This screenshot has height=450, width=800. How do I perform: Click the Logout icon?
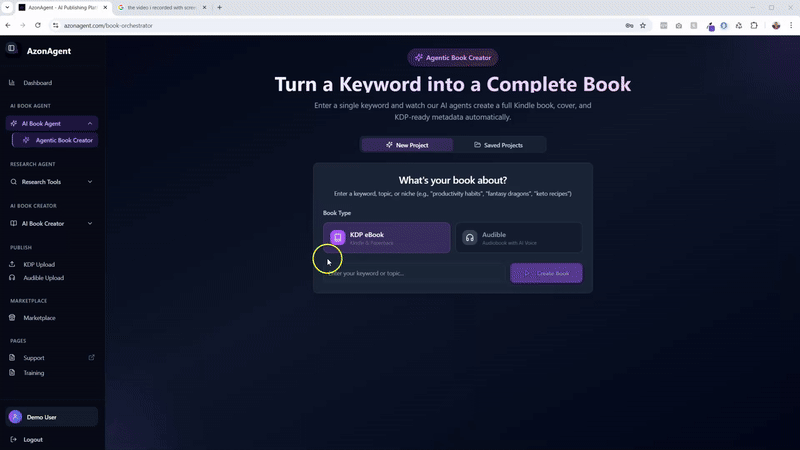tap(12, 440)
